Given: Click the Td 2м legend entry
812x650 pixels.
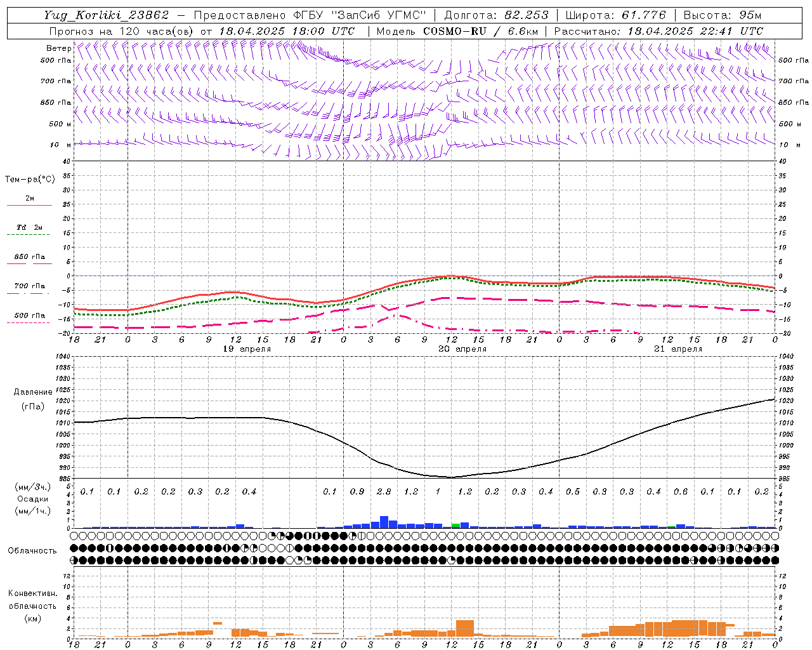Looking at the screenshot, I should [29, 227].
